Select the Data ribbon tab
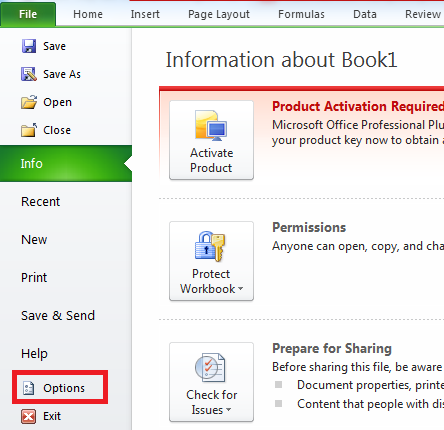The width and height of the screenshot is (444, 430). [365, 14]
